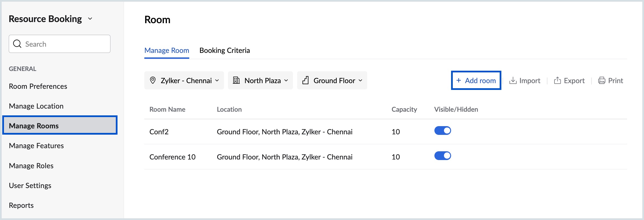The width and height of the screenshot is (644, 220).
Task: Switch to the Booking Criteria tab
Action: click(x=225, y=50)
